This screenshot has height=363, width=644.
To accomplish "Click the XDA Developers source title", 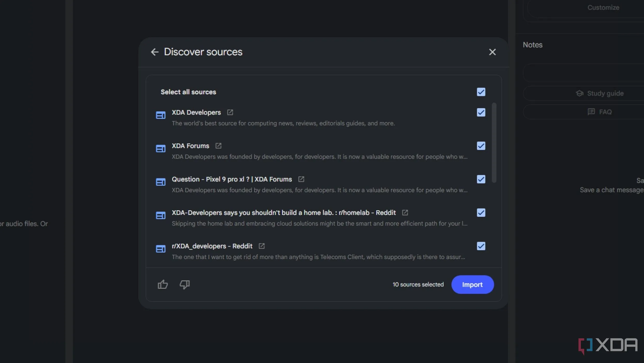I will (x=196, y=112).
